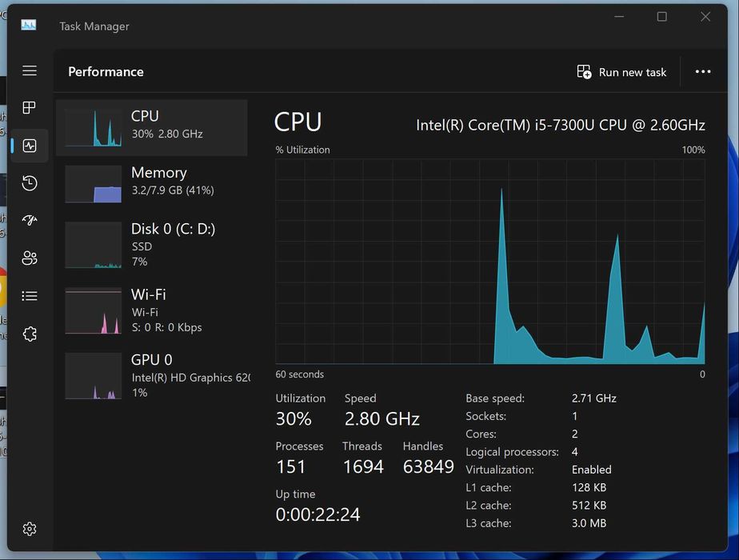This screenshot has height=560, width=739.
Task: Click the 2.71 GHz base speed value
Action: (593, 398)
